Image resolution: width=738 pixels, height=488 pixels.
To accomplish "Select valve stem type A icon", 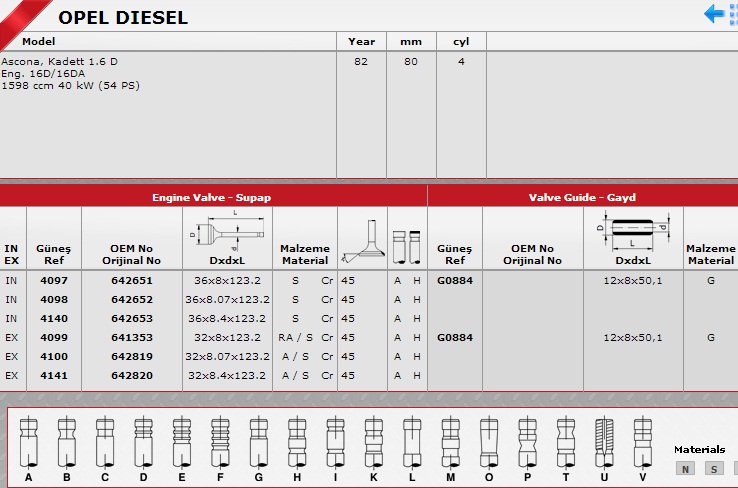I will pyautogui.click(x=29, y=438).
